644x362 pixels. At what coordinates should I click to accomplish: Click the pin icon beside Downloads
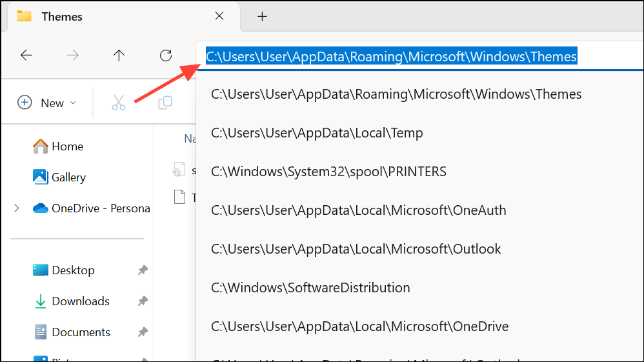[143, 301]
